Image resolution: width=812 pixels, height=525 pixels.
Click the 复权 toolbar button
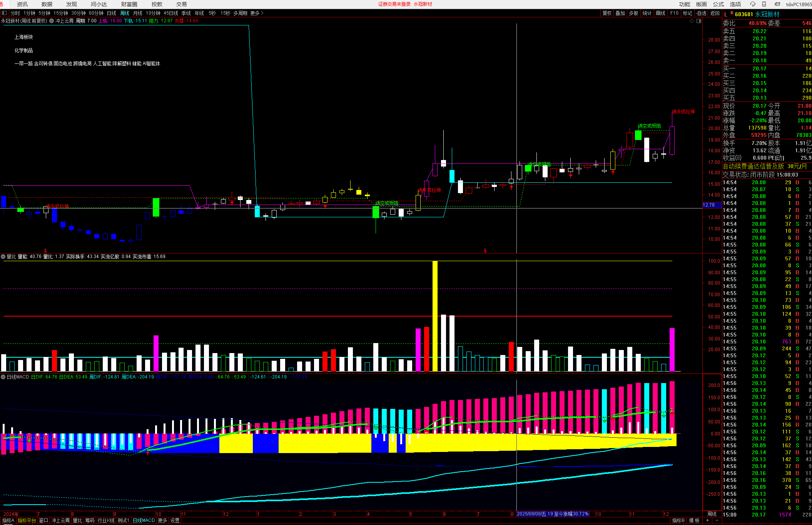[607, 13]
